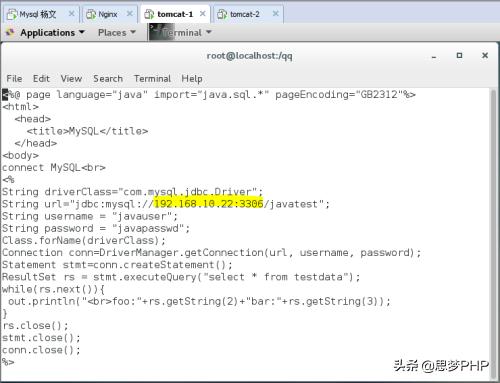Image resolution: width=500 pixels, height=383 pixels.
Task: Click the highlighted IP address 192.168.10.22:3306
Action: point(208,204)
